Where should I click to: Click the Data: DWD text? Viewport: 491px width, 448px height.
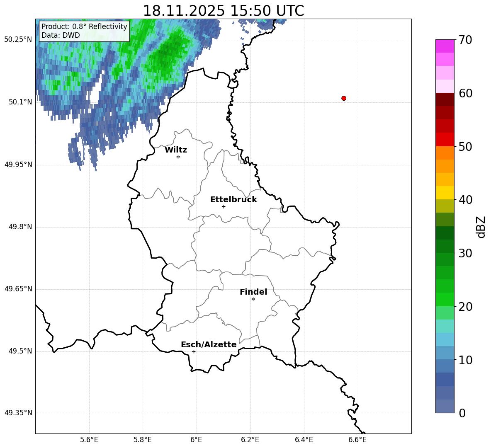click(x=61, y=35)
